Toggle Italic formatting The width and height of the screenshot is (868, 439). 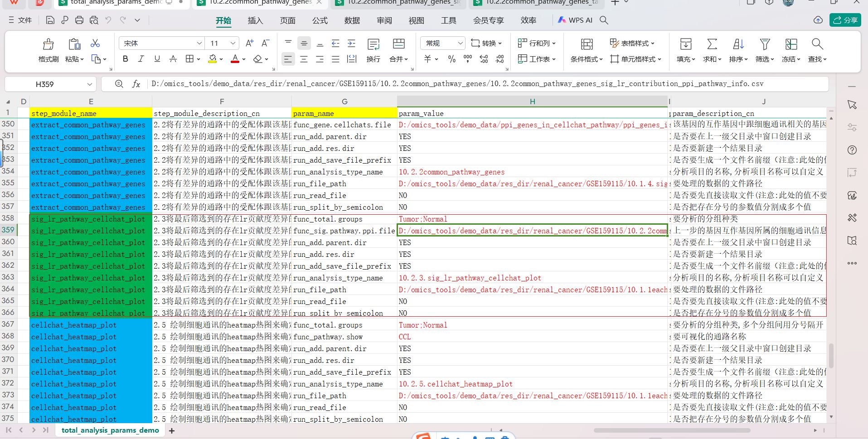[141, 59]
